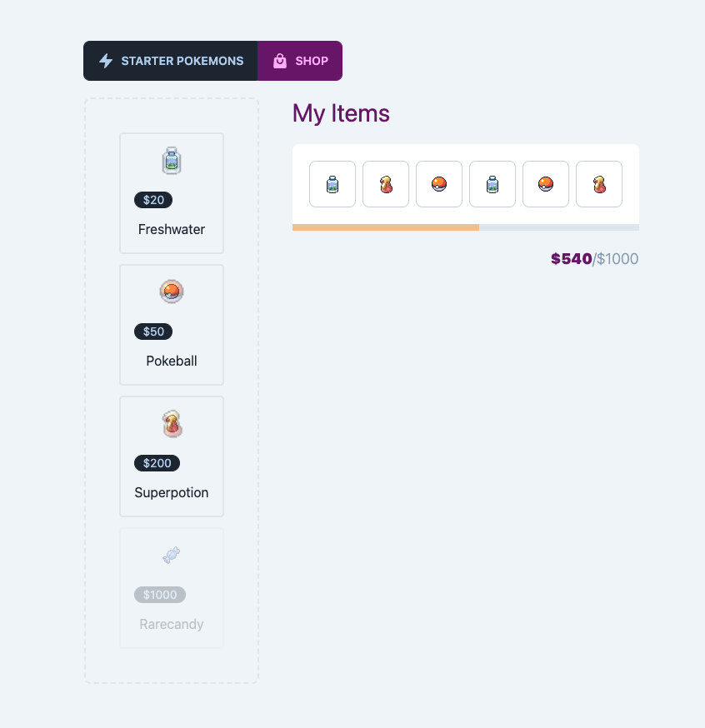Select the first Pokeball in My Items inventory
The image size is (705, 728).
(x=438, y=183)
